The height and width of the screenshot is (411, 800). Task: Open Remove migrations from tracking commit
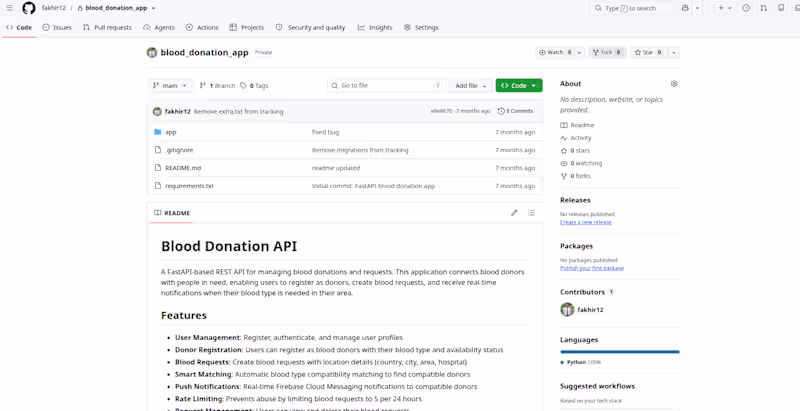[360, 150]
